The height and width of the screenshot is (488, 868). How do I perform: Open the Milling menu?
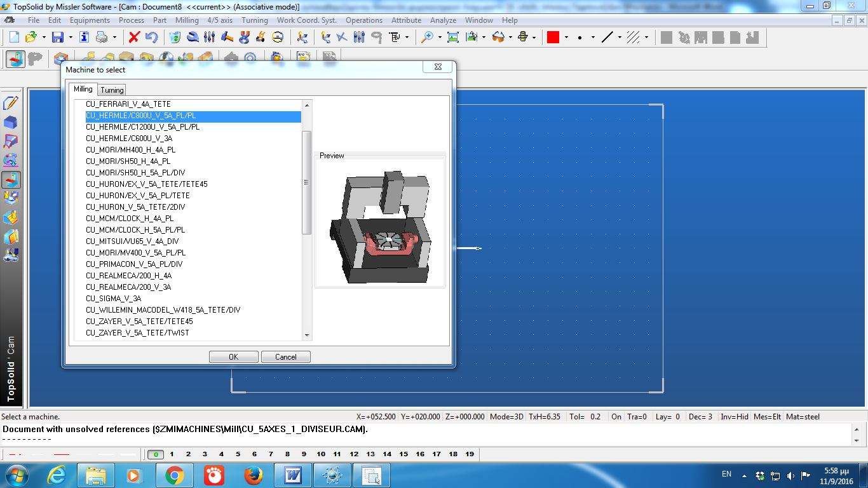[187, 20]
